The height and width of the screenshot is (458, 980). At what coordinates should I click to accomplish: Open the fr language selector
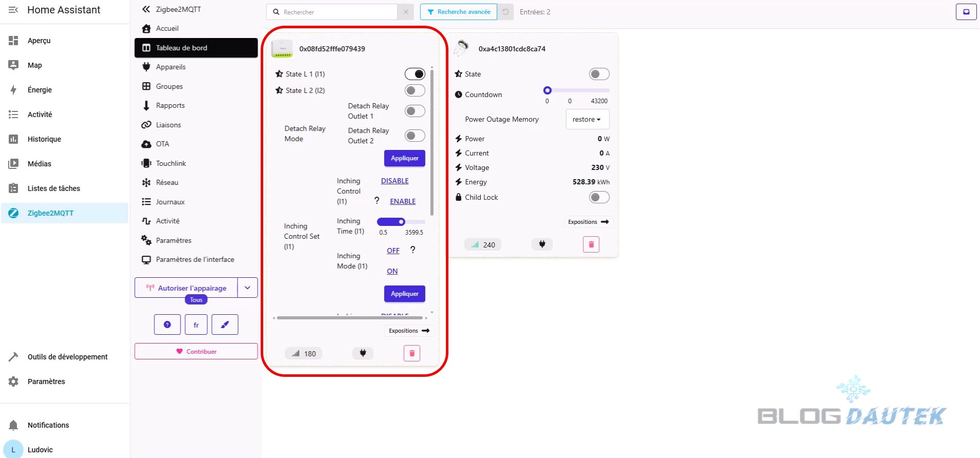click(196, 325)
